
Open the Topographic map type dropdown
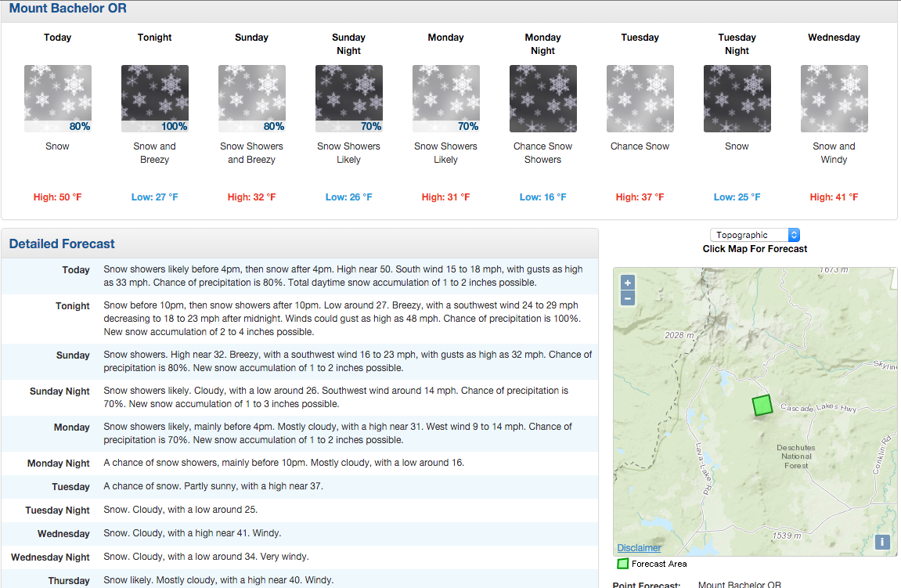755,235
